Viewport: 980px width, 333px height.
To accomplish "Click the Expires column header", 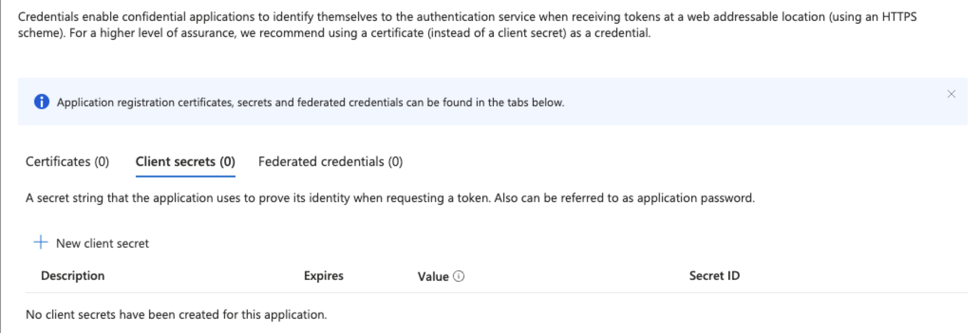I will 323,276.
